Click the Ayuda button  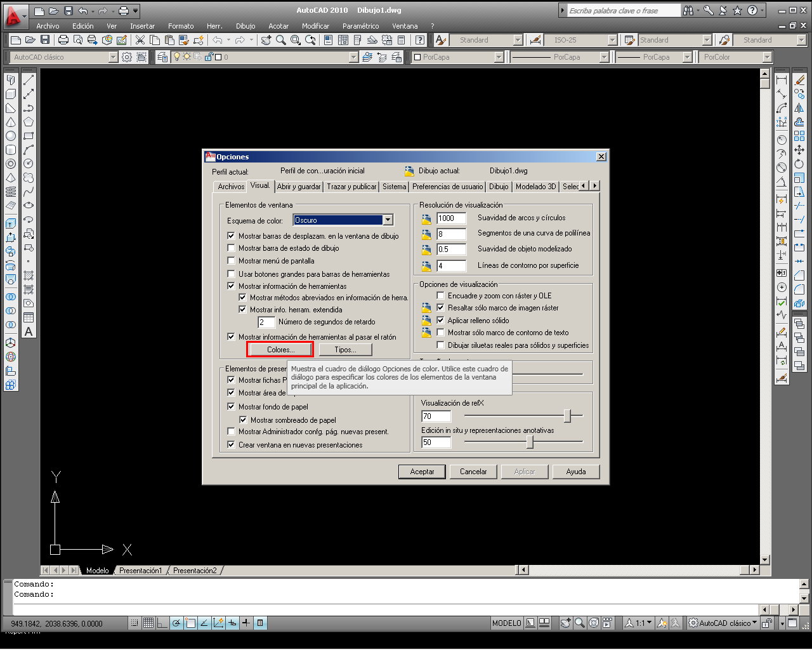pyautogui.click(x=576, y=472)
